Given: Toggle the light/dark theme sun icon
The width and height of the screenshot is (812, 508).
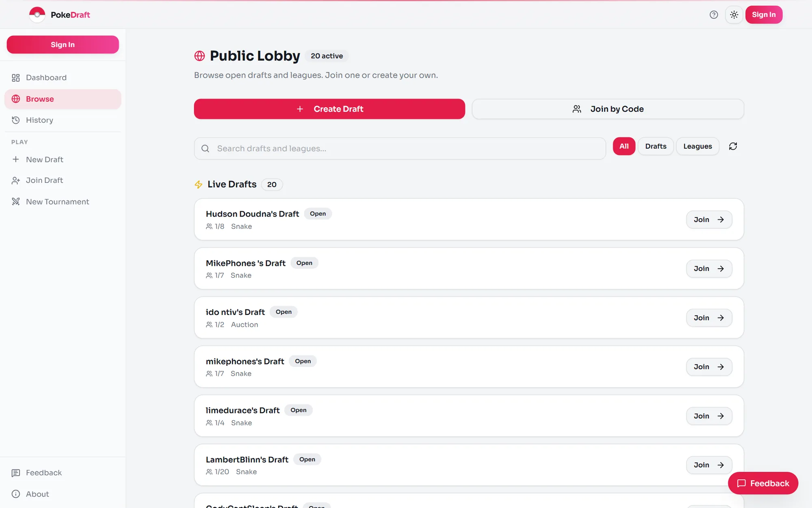Looking at the screenshot, I should [x=734, y=15].
